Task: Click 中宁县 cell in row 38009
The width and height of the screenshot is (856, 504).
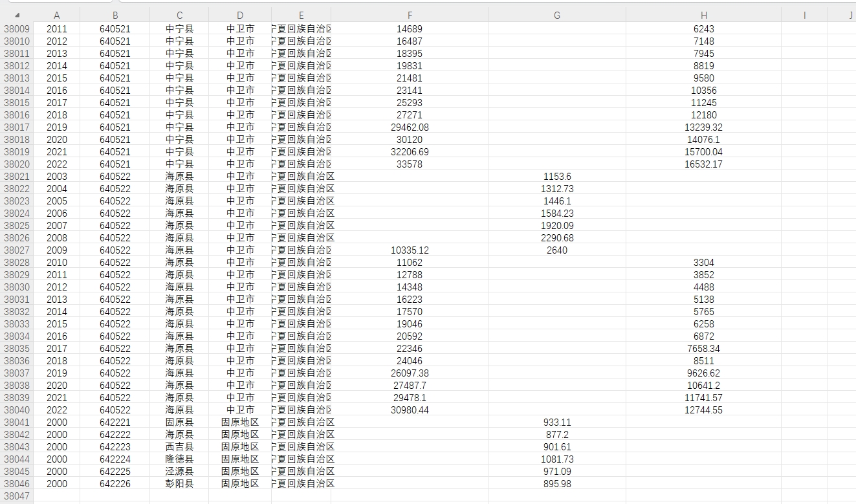Action: (179, 28)
